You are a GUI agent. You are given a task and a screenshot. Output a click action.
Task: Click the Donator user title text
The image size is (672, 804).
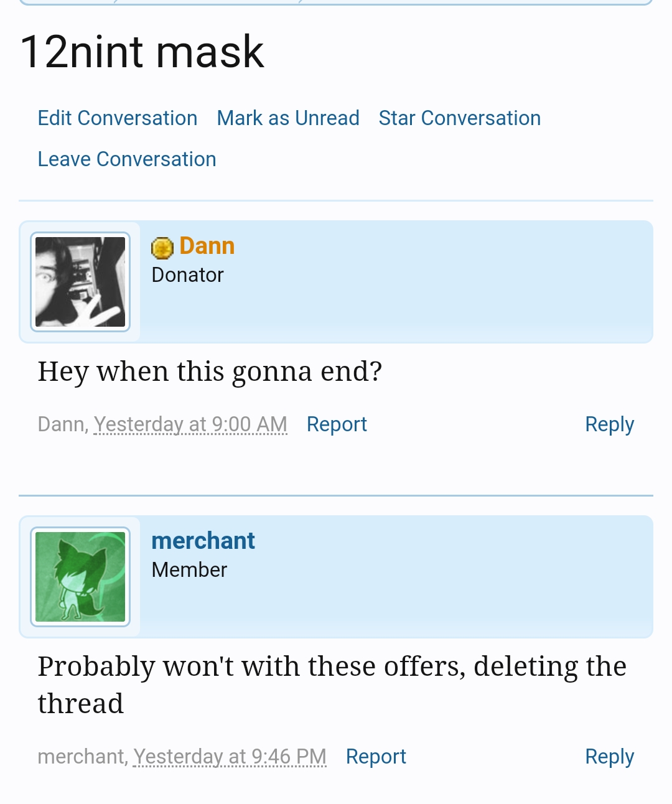[x=187, y=274]
